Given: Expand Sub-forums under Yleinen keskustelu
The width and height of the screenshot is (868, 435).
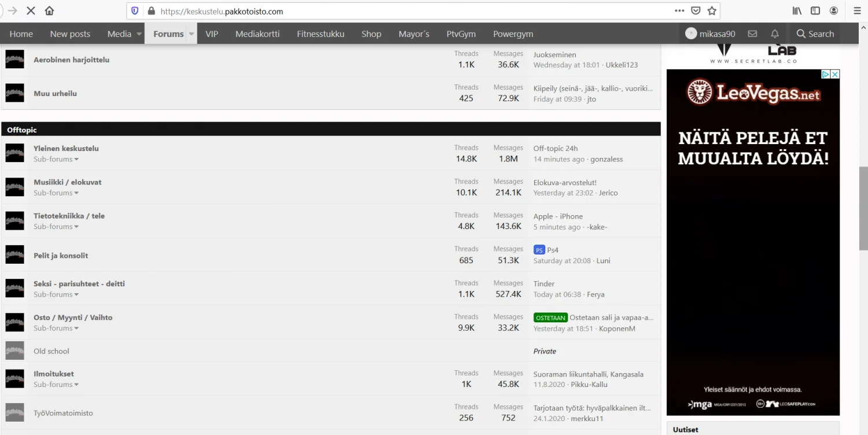Looking at the screenshot, I should (56, 159).
